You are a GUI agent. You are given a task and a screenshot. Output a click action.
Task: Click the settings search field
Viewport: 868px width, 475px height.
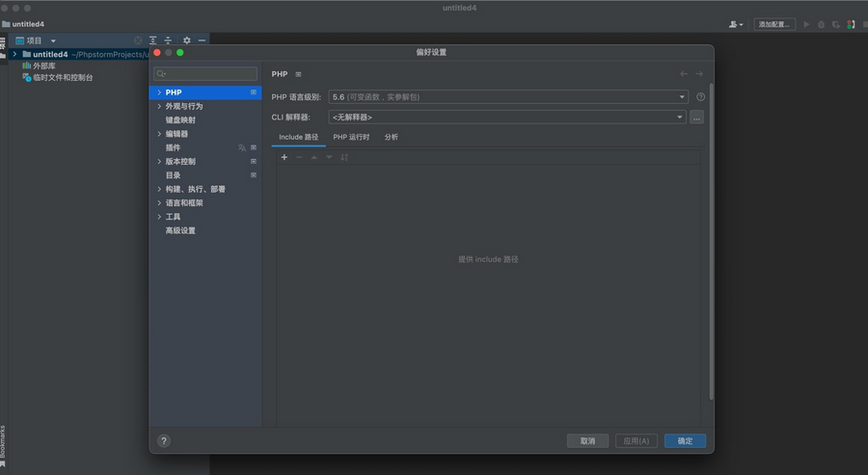tap(206, 73)
